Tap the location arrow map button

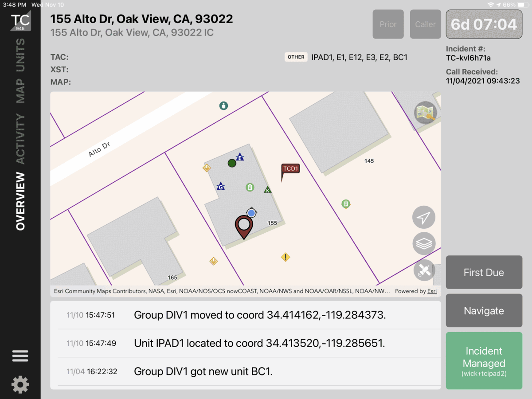coord(424,218)
